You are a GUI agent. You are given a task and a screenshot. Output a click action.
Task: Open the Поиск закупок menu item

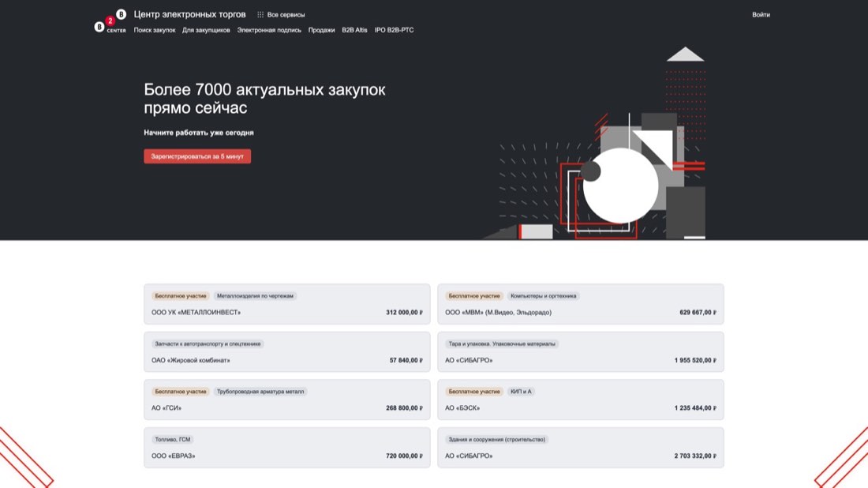tap(155, 31)
